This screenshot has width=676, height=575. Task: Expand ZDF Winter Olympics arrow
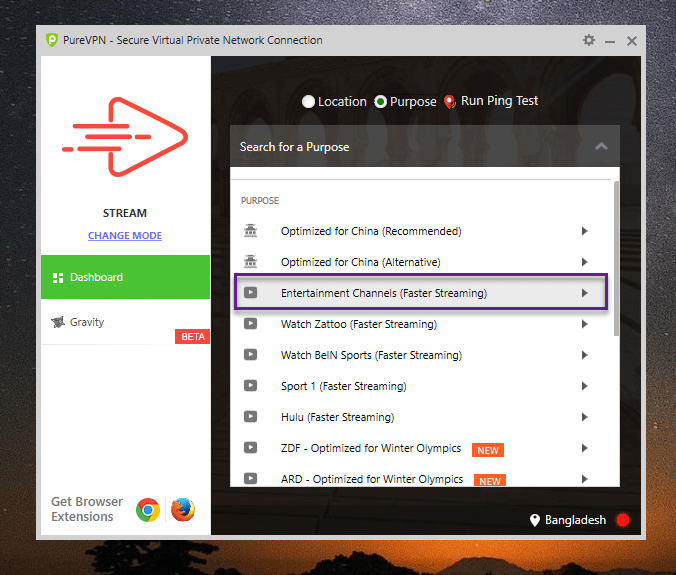coord(585,448)
